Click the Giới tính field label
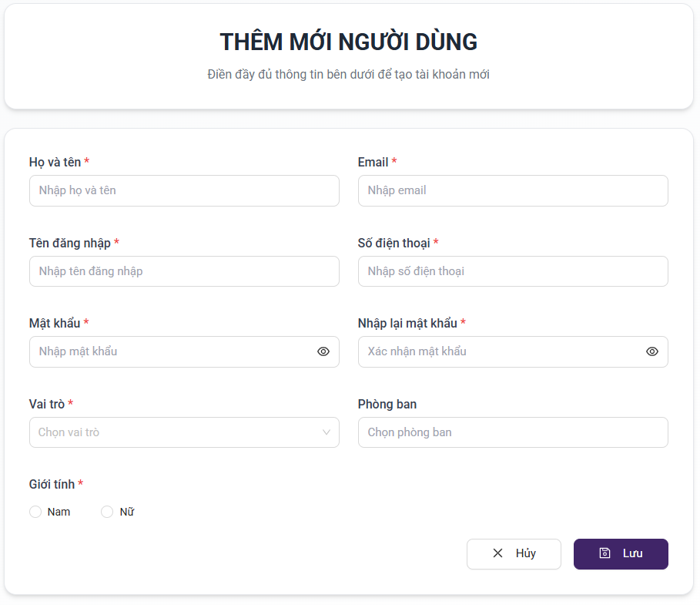 pyautogui.click(x=52, y=484)
